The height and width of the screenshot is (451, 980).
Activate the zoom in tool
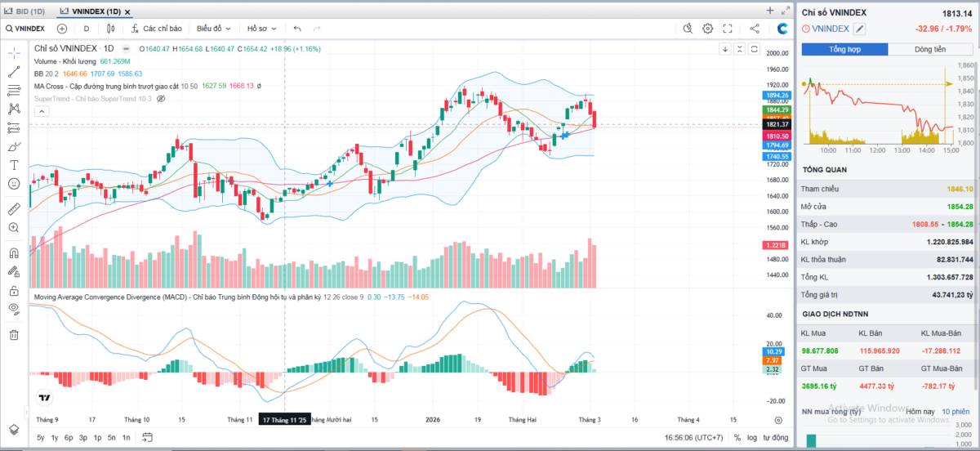tap(14, 228)
